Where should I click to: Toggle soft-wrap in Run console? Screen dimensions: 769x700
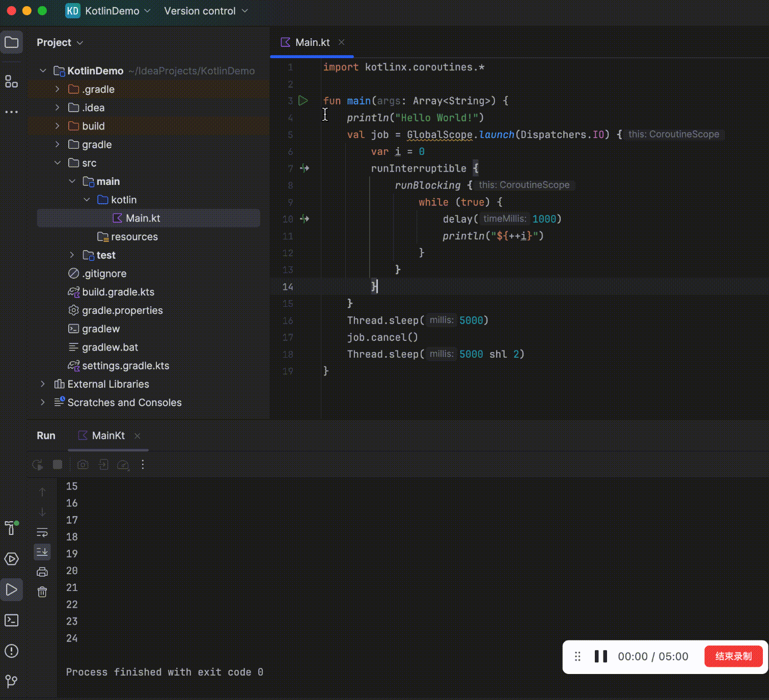tap(42, 532)
